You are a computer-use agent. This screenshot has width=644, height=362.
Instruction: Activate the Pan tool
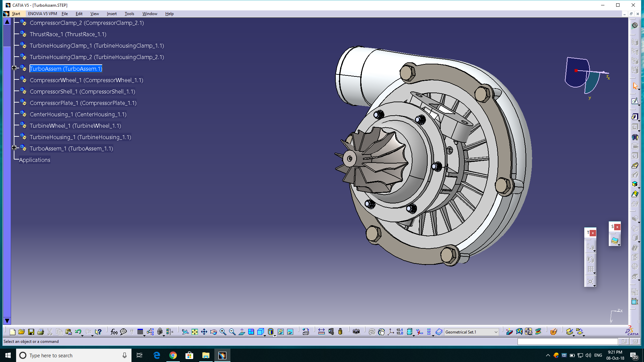tap(204, 332)
